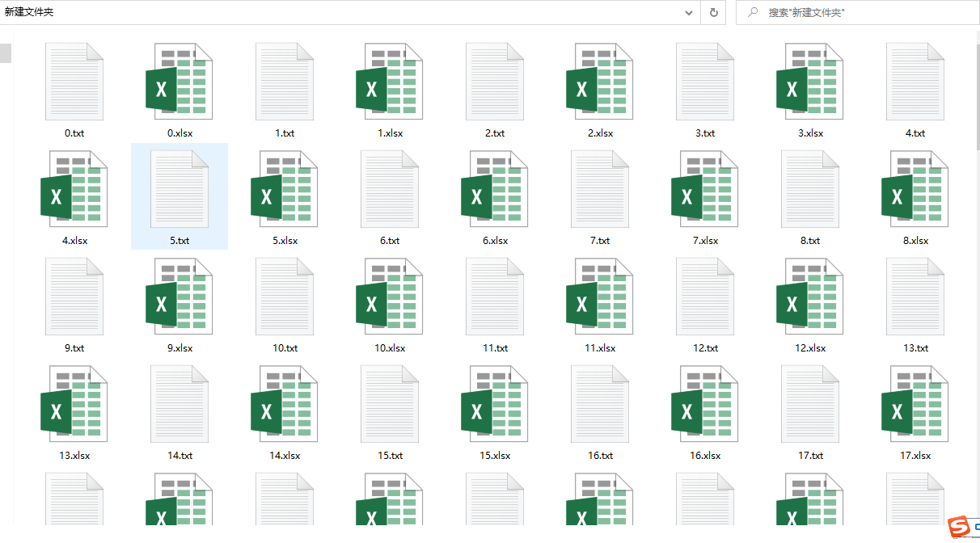Select the 7.txt file icon
Image resolution: width=980 pixels, height=543 pixels.
pos(600,187)
